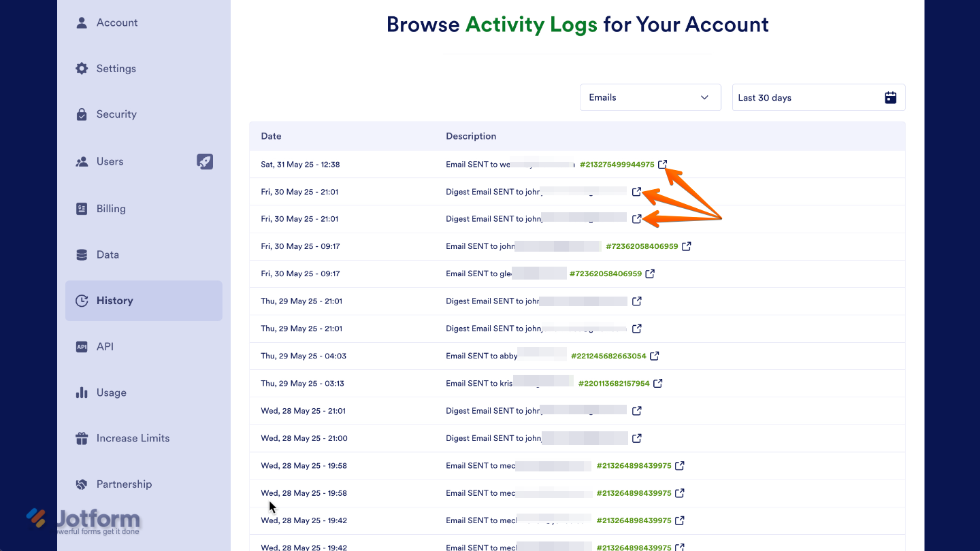Click the rocket badge next to Users
The height and width of the screenshot is (551, 980).
pyautogui.click(x=205, y=161)
